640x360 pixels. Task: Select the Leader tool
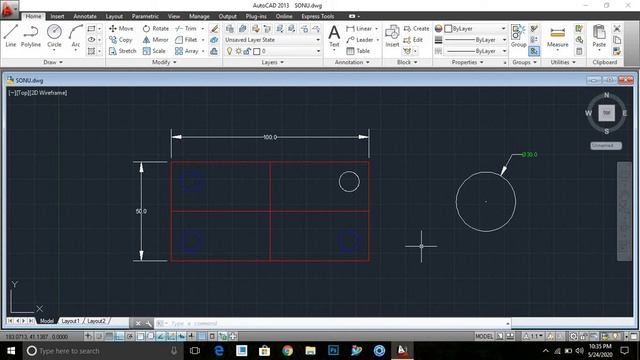tap(360, 40)
